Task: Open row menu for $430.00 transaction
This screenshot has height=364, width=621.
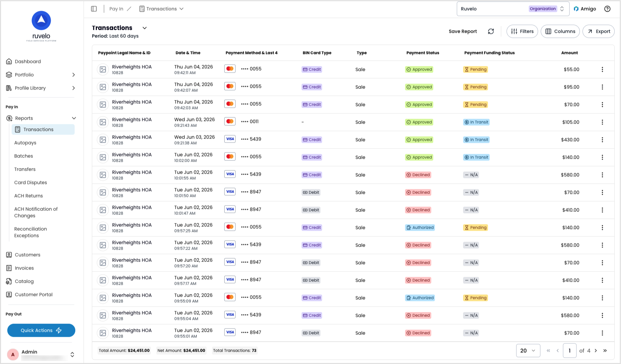Action: point(602,140)
